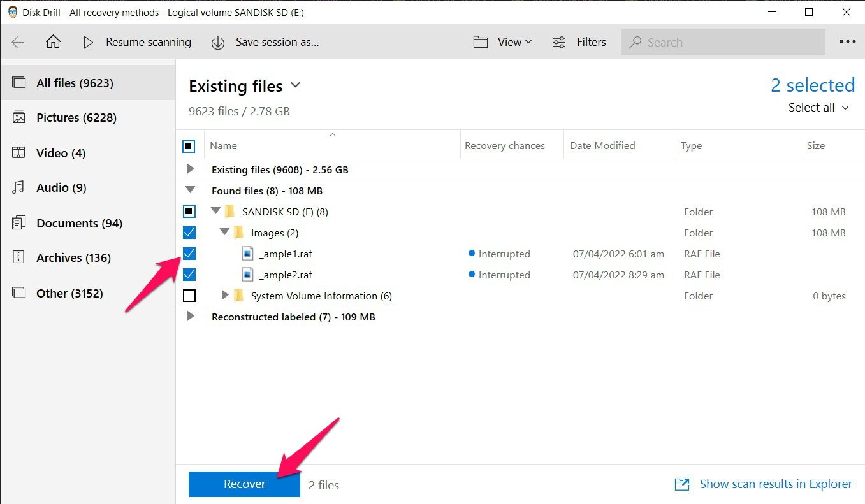Open the Select all dropdown
The image size is (865, 504).
coord(846,108)
